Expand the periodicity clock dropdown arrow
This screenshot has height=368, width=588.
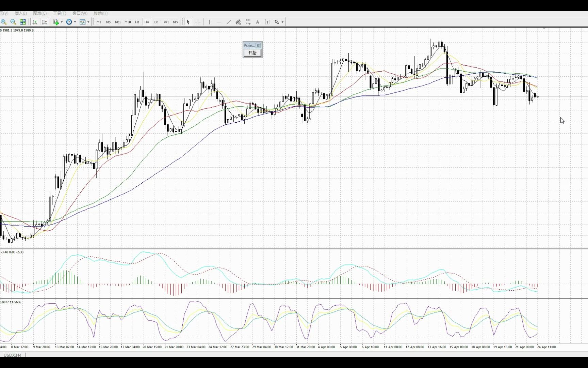tap(75, 22)
